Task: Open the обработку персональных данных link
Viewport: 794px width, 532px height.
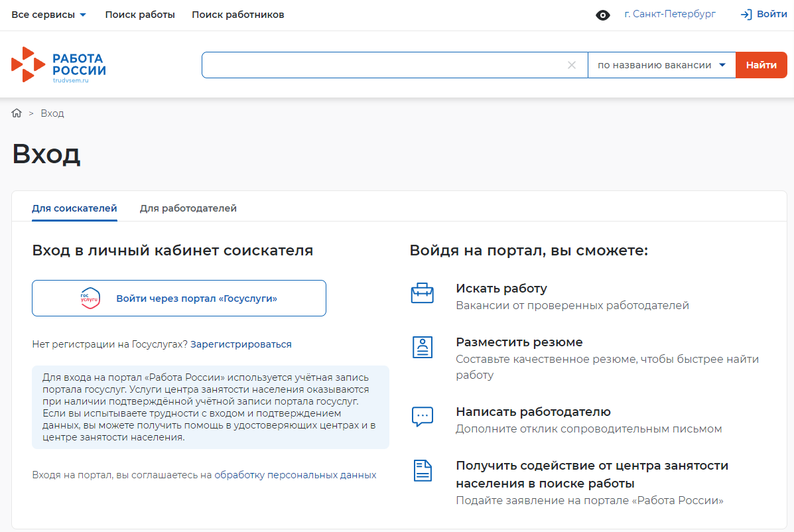Action: click(x=296, y=474)
